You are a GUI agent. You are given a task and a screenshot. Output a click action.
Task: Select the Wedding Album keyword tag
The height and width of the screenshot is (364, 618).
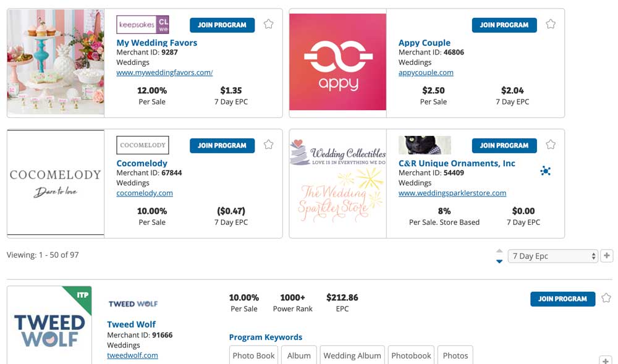click(x=352, y=355)
